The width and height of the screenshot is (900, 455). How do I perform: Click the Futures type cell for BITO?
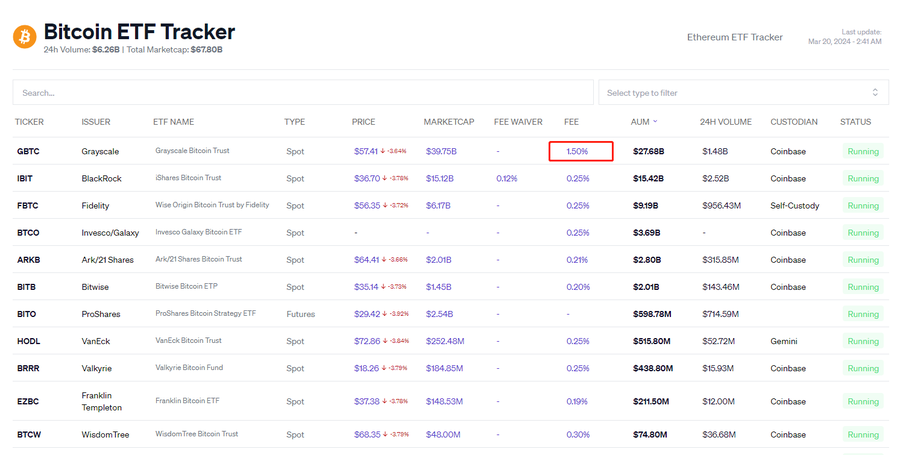tap(301, 314)
